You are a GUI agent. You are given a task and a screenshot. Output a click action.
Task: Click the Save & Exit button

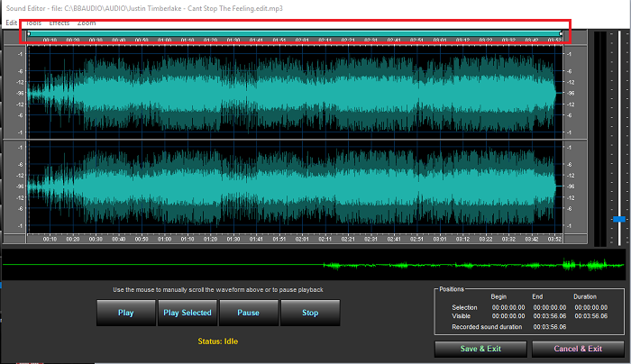click(x=480, y=349)
